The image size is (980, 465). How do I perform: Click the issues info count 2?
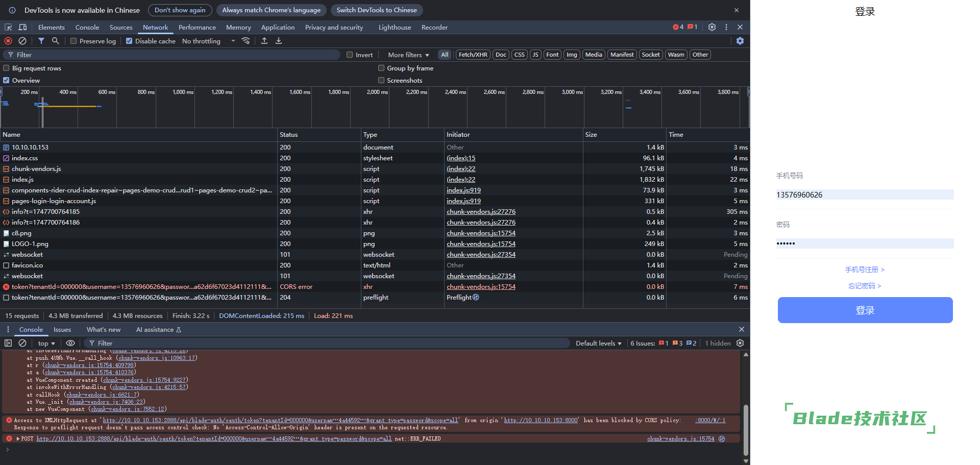pyautogui.click(x=691, y=343)
